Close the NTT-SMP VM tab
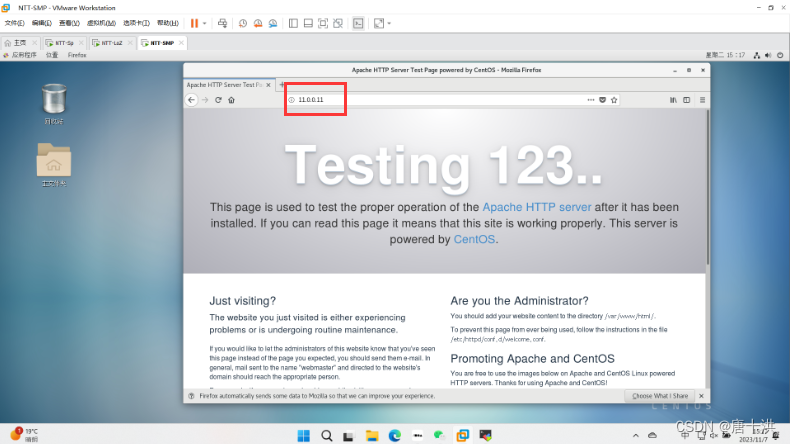Screen dimensions: 791x444 pos(181,43)
